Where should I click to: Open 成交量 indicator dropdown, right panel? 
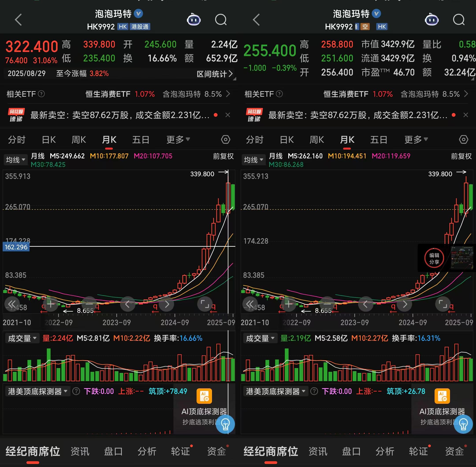[x=260, y=339]
